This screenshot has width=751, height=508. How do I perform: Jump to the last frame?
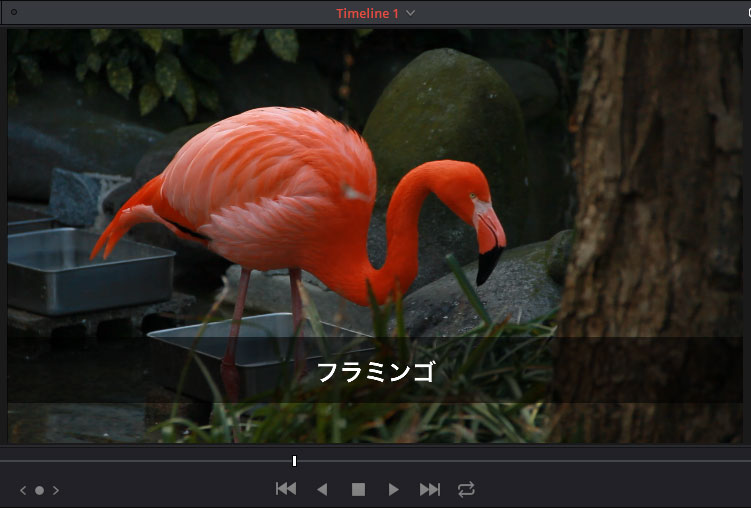tap(430, 489)
